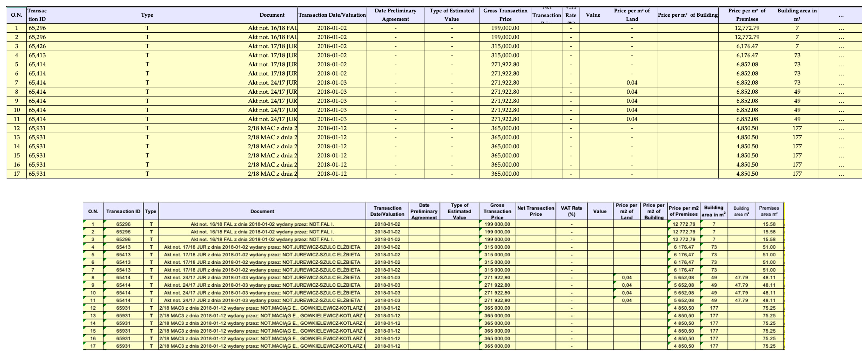Select lower table's bold Building area in m² header

pos(714,211)
